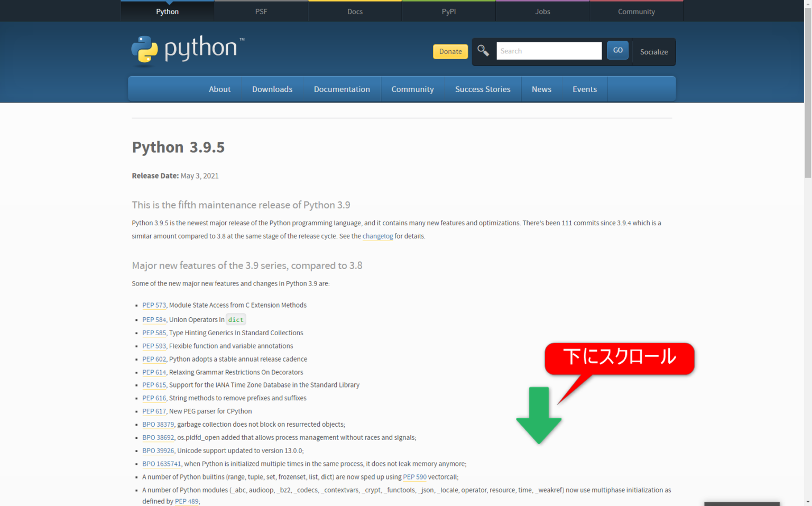Select Documentation in the navigation bar

(x=342, y=89)
